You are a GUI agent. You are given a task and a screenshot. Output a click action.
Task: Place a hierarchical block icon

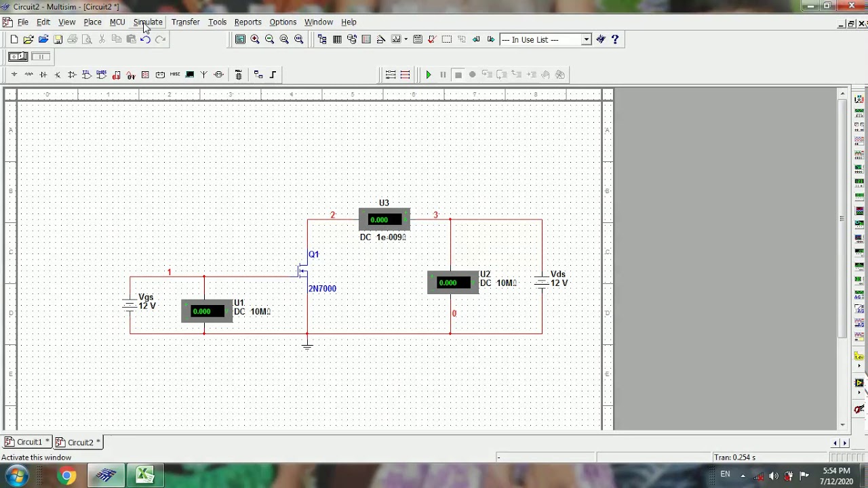[258, 75]
